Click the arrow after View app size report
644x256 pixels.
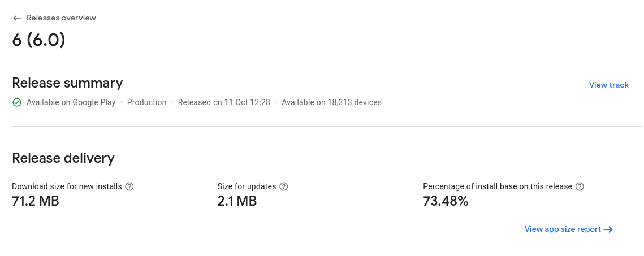(608, 229)
